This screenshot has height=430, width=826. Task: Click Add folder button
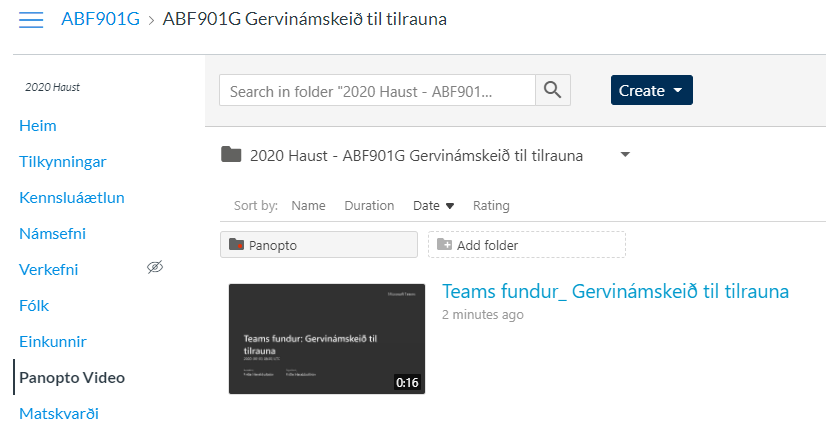(526, 245)
